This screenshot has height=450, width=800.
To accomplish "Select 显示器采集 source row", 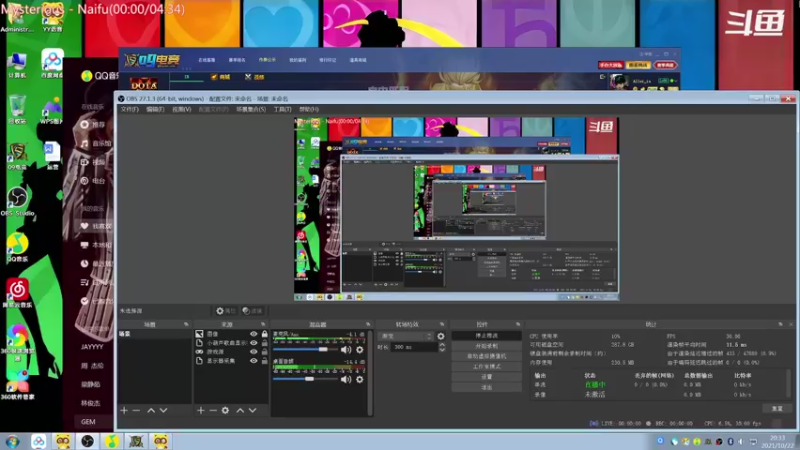I will pos(231,361).
